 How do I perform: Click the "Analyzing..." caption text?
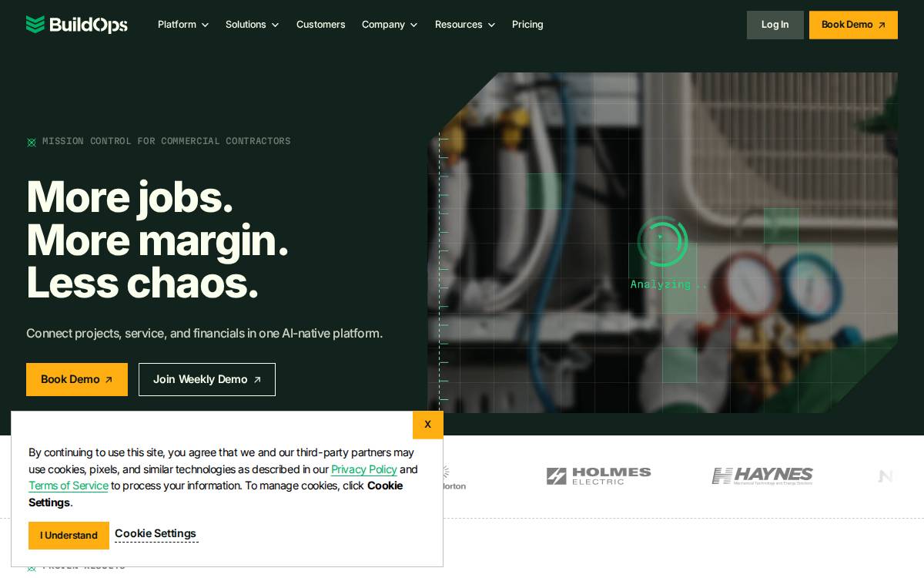click(668, 284)
